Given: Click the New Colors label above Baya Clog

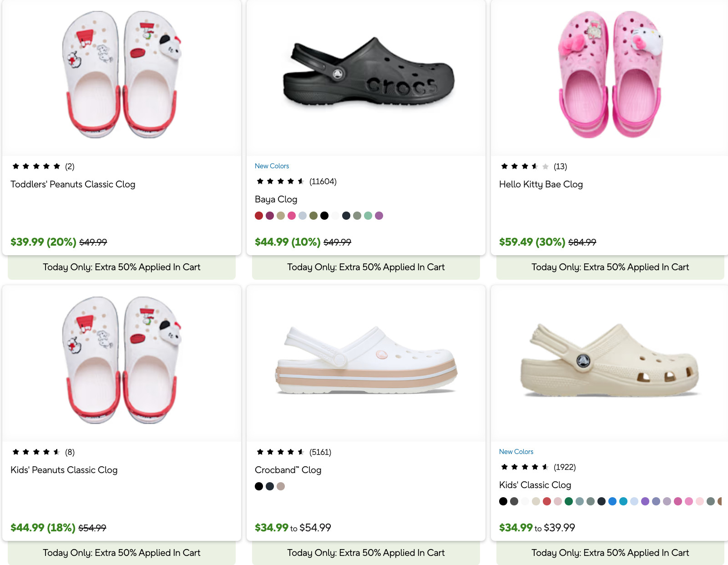Looking at the screenshot, I should pos(272,166).
